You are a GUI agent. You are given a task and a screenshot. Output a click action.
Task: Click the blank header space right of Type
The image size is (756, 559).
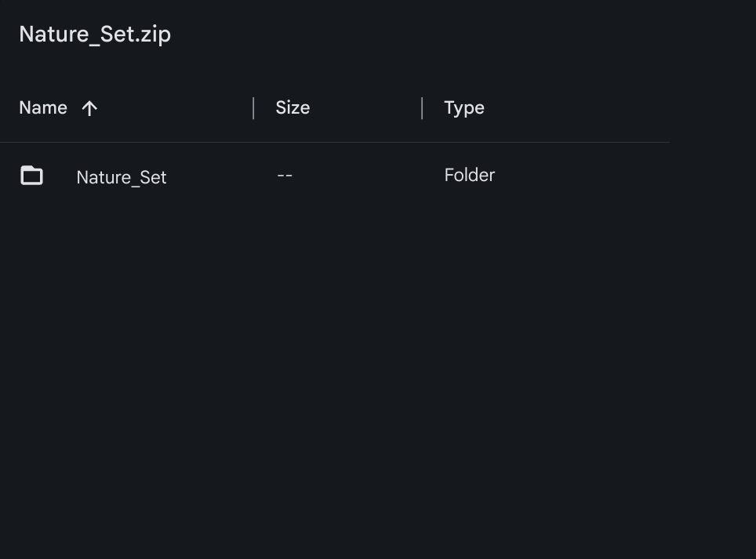tap(577, 108)
